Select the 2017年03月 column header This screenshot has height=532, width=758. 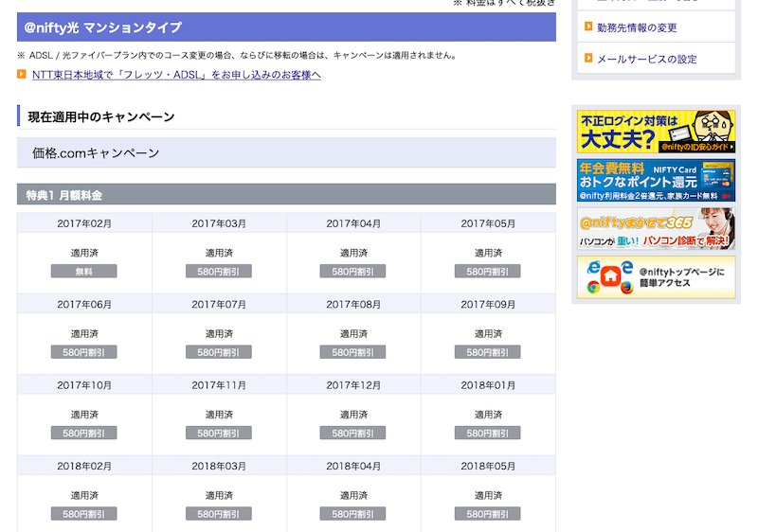[x=219, y=223]
